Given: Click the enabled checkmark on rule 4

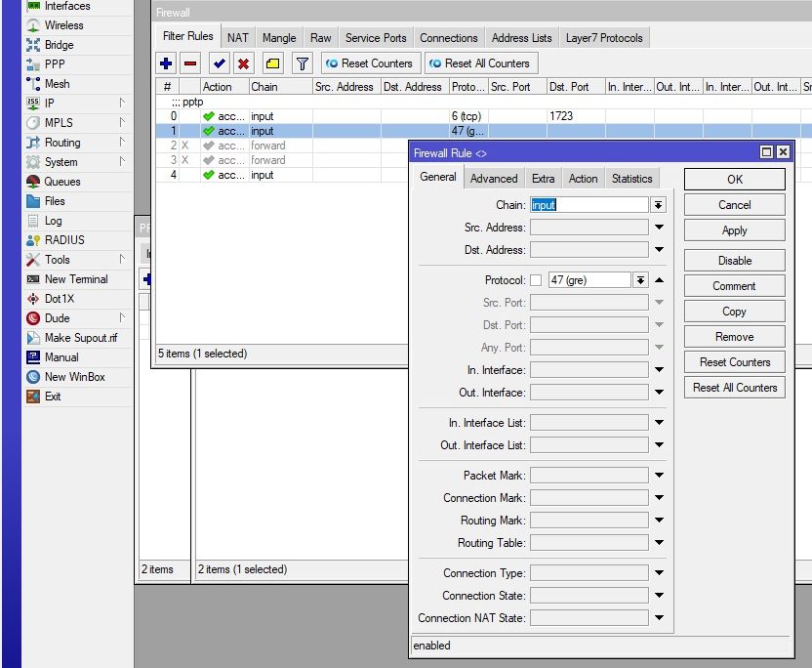Looking at the screenshot, I should tap(209, 175).
